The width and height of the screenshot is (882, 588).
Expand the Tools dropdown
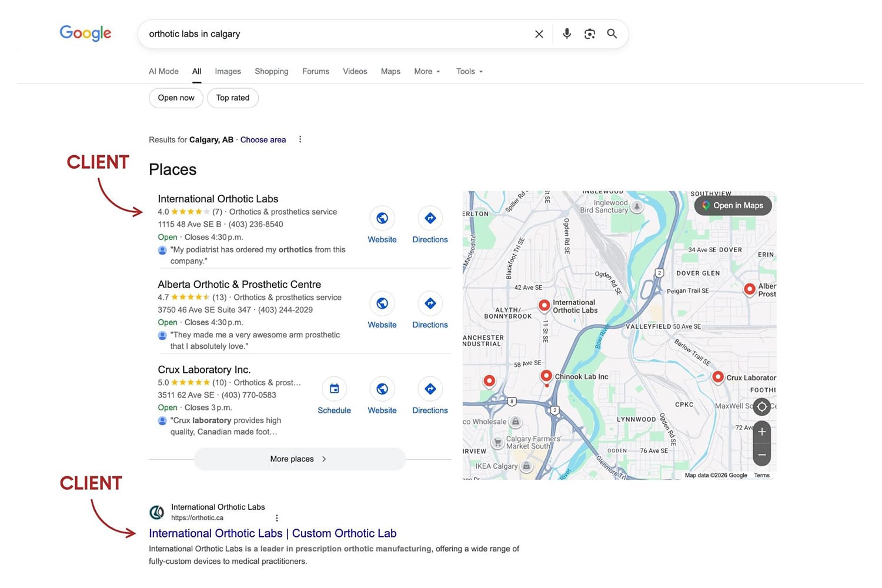click(x=469, y=71)
